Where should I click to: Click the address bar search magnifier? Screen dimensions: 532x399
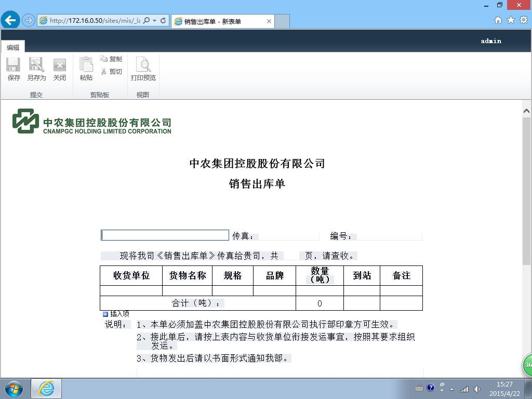click(146, 20)
